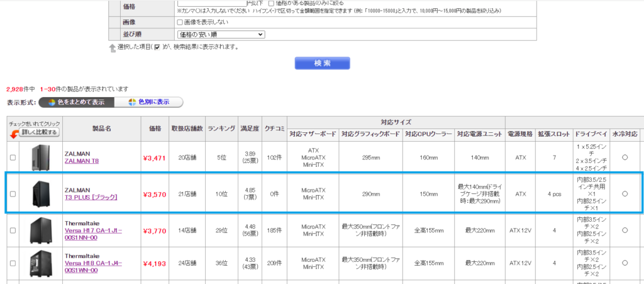The width and height of the screenshot is (644, 284).
Task: Click 21店舗 shop count for T3 PLUS
Action: [187, 193]
